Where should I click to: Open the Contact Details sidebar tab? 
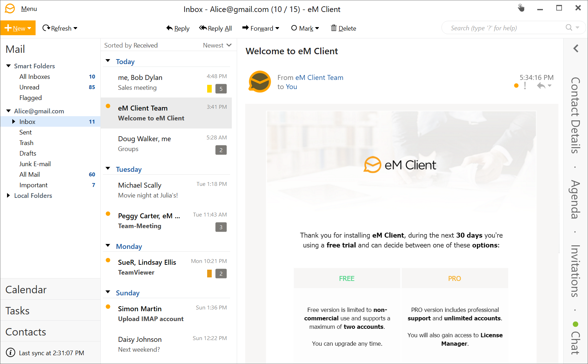(575, 115)
